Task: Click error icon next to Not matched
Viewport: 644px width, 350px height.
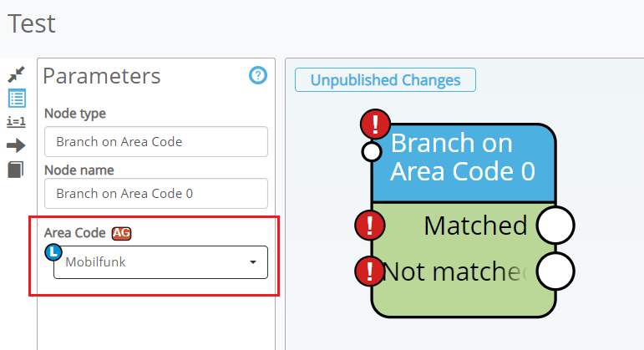Action: pos(370,271)
